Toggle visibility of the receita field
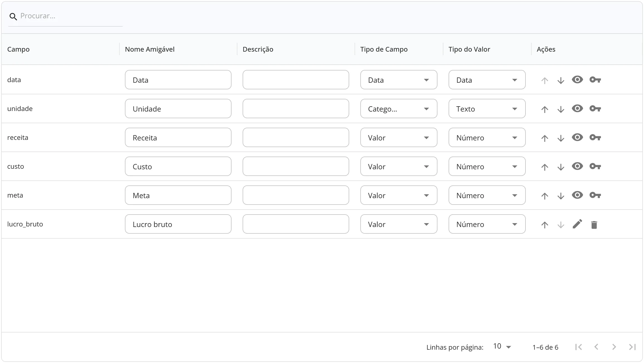Viewport: 644px width, 363px height. coord(577,137)
